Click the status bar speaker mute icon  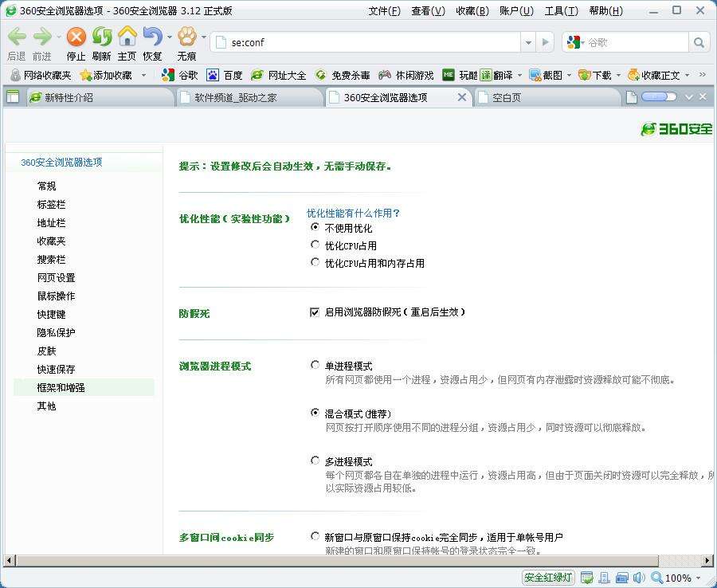coord(638,578)
